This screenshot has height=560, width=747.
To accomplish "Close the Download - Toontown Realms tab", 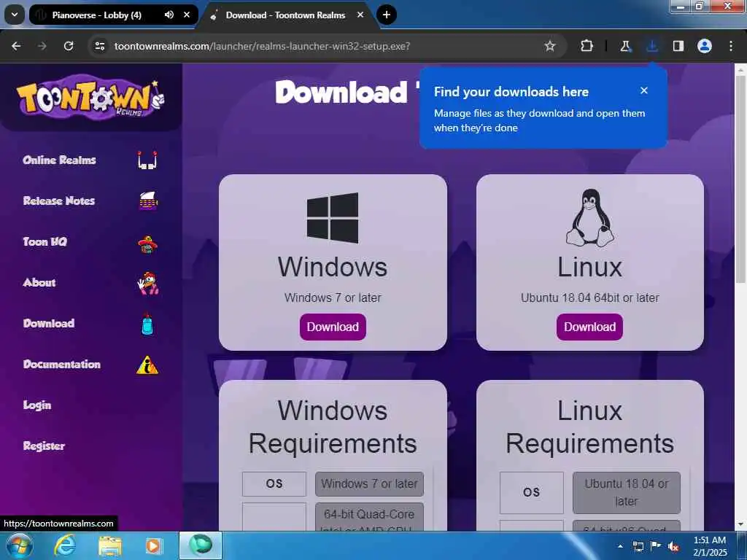I will 360,15.
